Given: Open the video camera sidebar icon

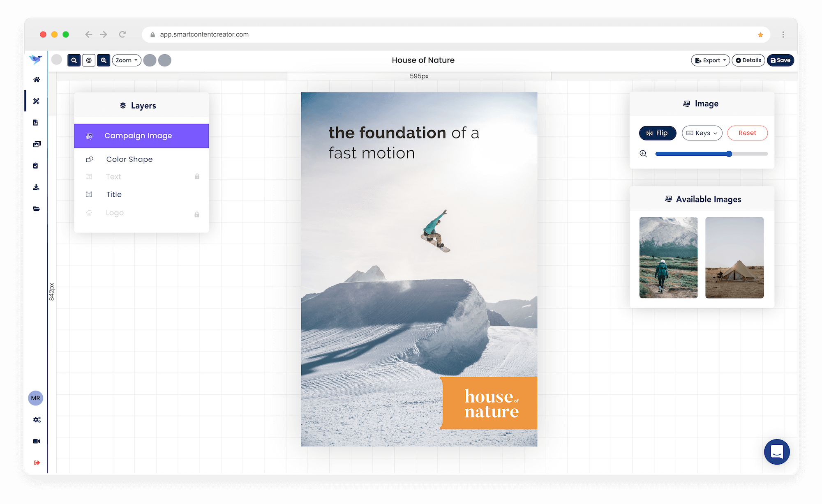Looking at the screenshot, I should coord(37,441).
